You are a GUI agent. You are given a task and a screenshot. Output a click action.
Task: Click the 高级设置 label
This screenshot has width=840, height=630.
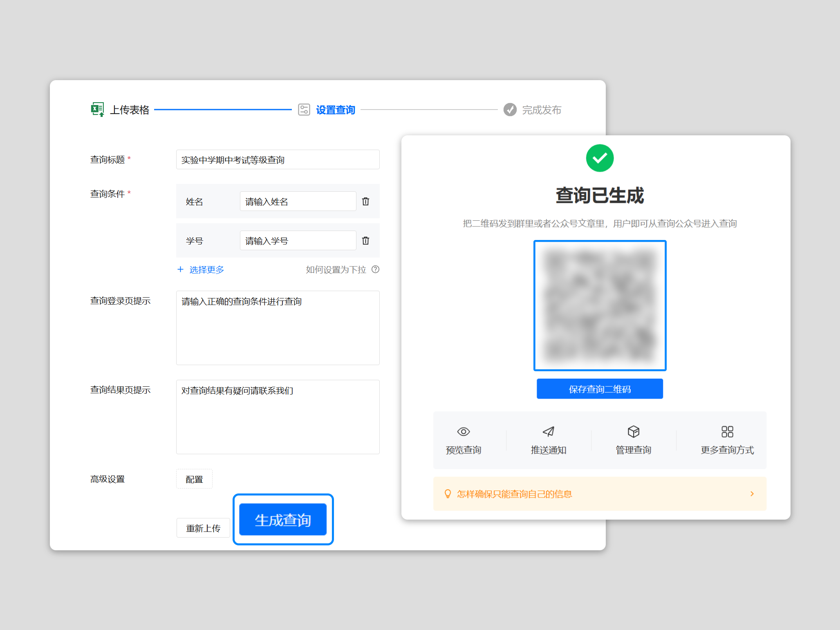click(x=108, y=479)
